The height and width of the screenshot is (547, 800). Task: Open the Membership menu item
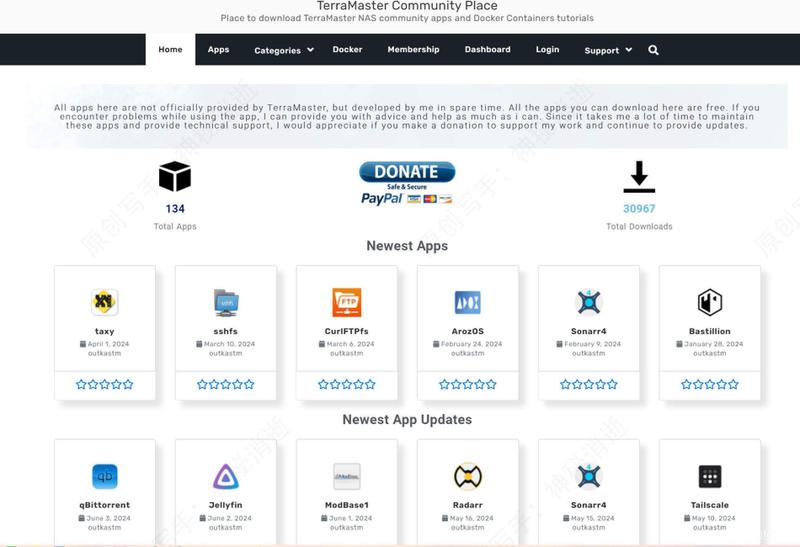[413, 49]
